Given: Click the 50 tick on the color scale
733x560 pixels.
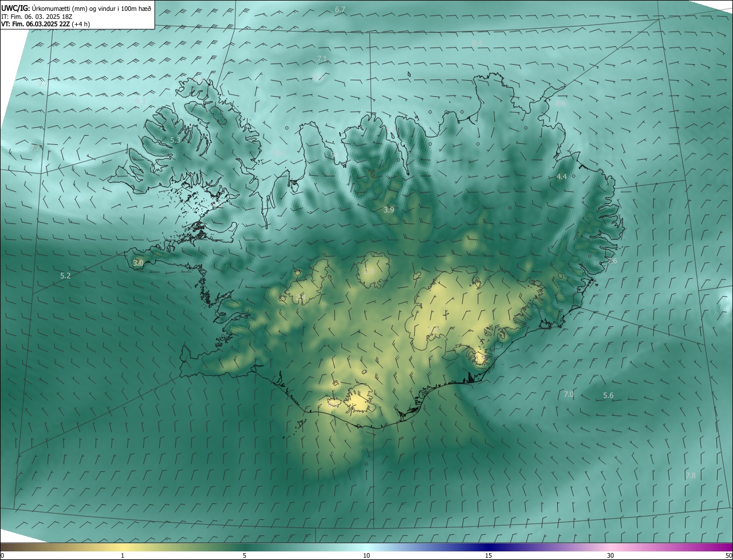Looking at the screenshot, I should pyautogui.click(x=728, y=555).
